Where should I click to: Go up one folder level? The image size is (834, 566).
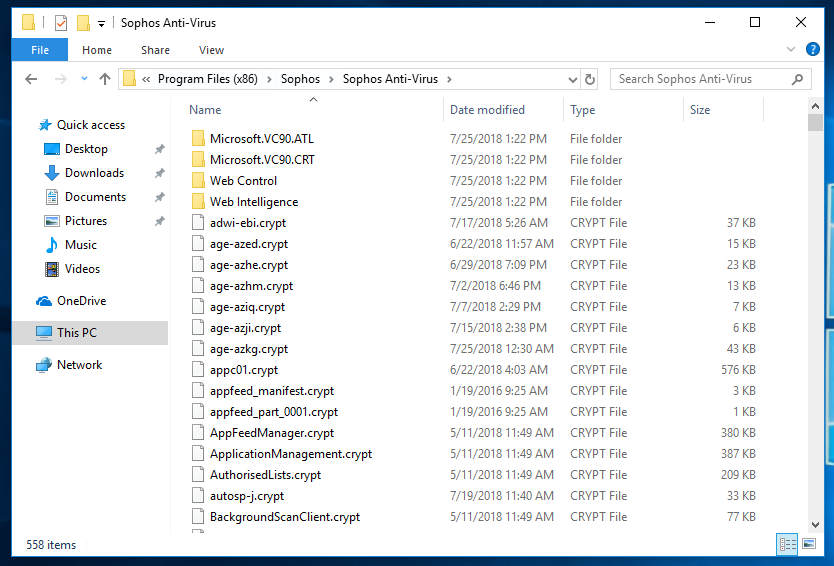[x=105, y=79]
